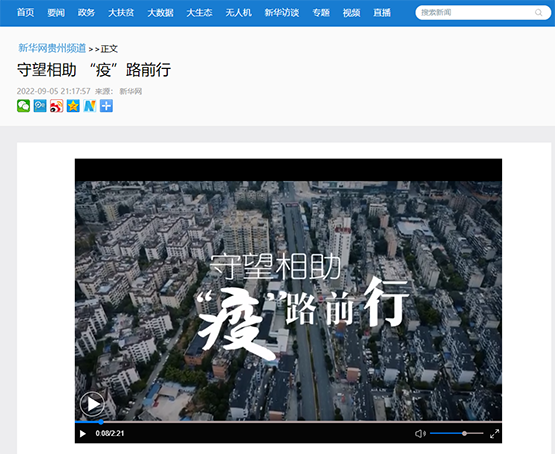
Task: Share article via WeChat icon
Action: 23,106
